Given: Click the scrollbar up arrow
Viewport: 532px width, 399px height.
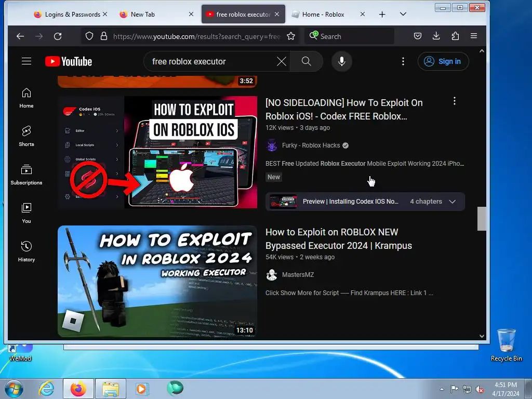Looking at the screenshot, I should click(482, 51).
